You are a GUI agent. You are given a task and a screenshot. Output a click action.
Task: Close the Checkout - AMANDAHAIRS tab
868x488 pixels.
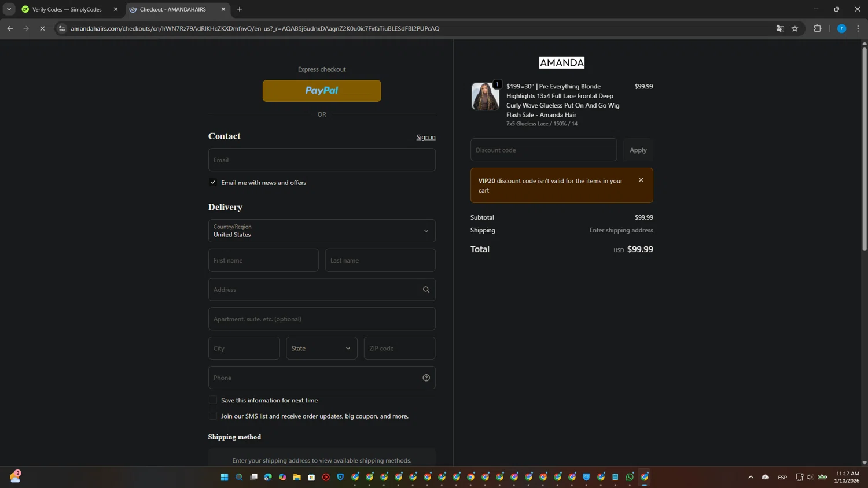tap(223, 9)
